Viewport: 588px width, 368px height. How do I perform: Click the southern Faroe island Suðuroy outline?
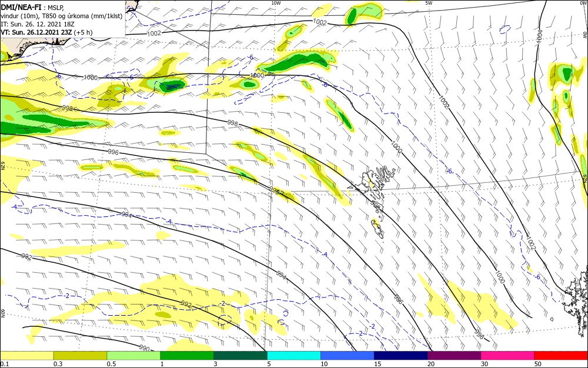pos(377,229)
